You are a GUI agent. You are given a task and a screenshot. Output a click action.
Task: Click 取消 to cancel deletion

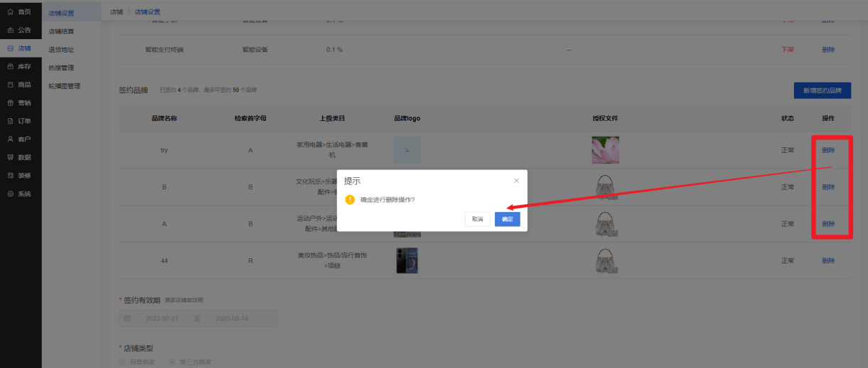478,219
